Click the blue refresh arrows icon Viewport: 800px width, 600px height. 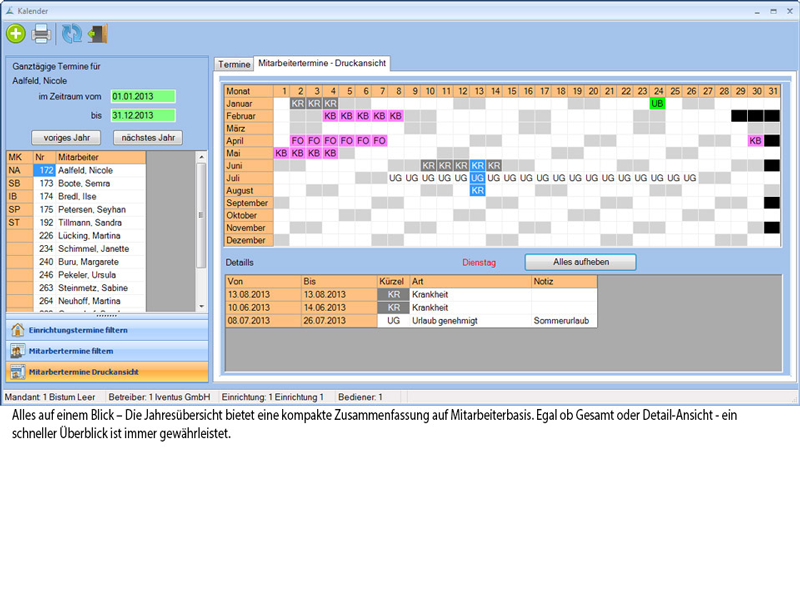coord(73,34)
